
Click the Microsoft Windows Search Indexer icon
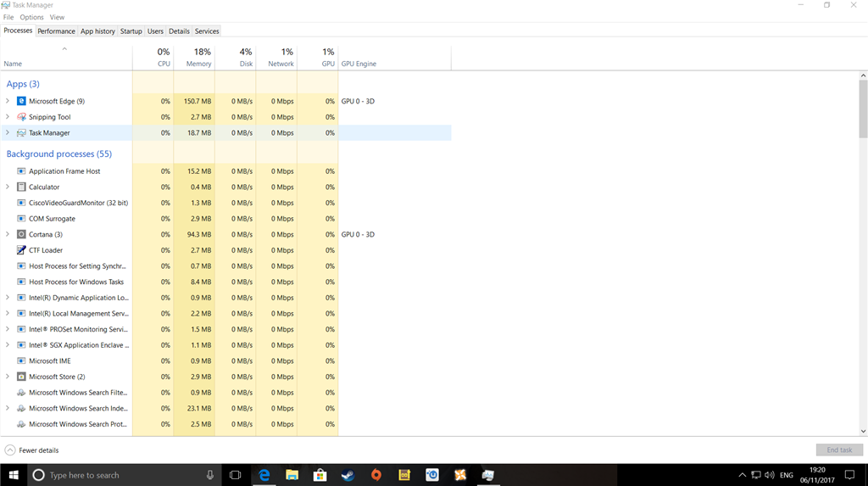(x=21, y=409)
